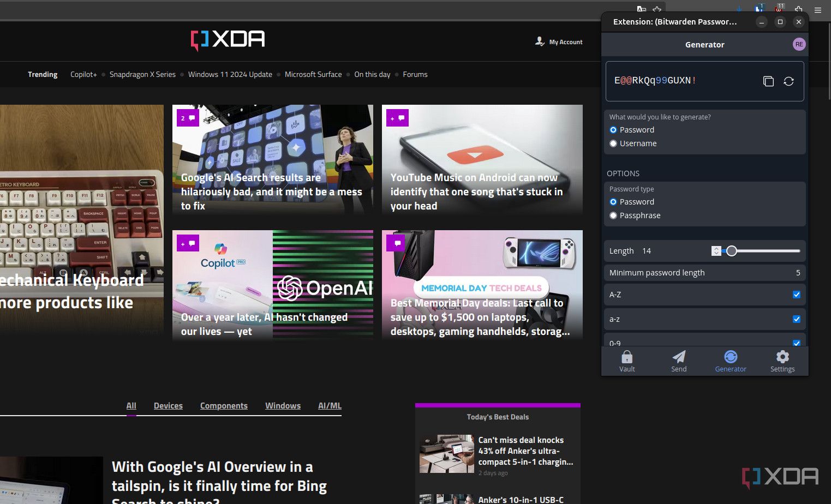Image resolution: width=831 pixels, height=504 pixels.
Task: Switch to the Send tab in Bitwarden
Action: (679, 361)
